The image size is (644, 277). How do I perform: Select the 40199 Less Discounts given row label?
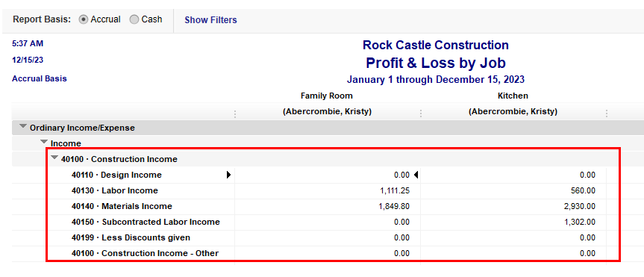coord(131,237)
